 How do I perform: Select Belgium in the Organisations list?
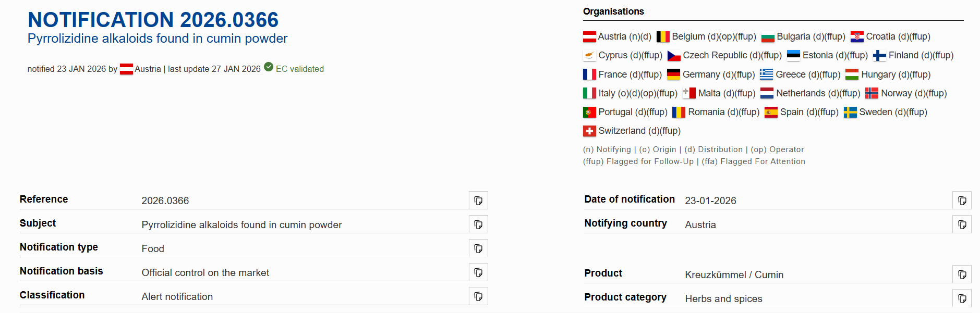point(706,36)
